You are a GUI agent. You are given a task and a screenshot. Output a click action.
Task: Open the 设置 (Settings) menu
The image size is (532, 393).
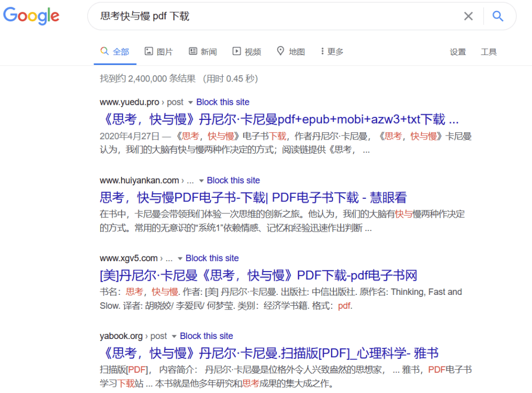coord(458,52)
